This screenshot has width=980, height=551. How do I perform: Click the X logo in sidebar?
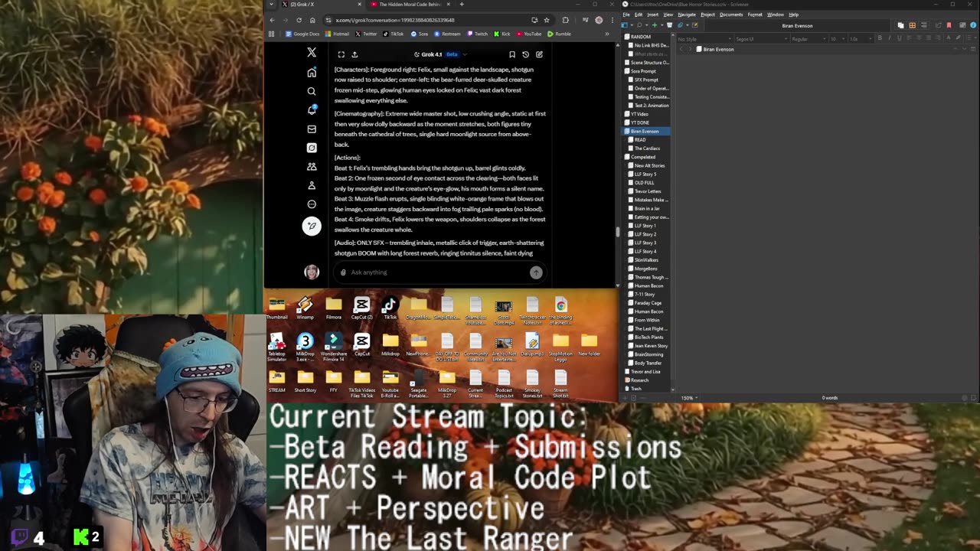coord(312,53)
